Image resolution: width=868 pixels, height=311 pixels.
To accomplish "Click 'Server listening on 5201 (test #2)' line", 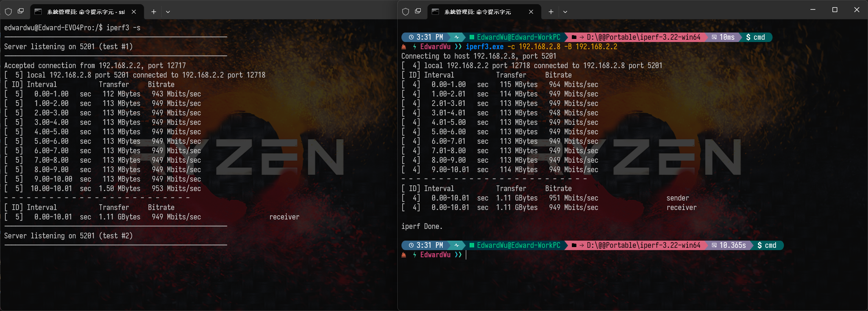I will pos(69,236).
